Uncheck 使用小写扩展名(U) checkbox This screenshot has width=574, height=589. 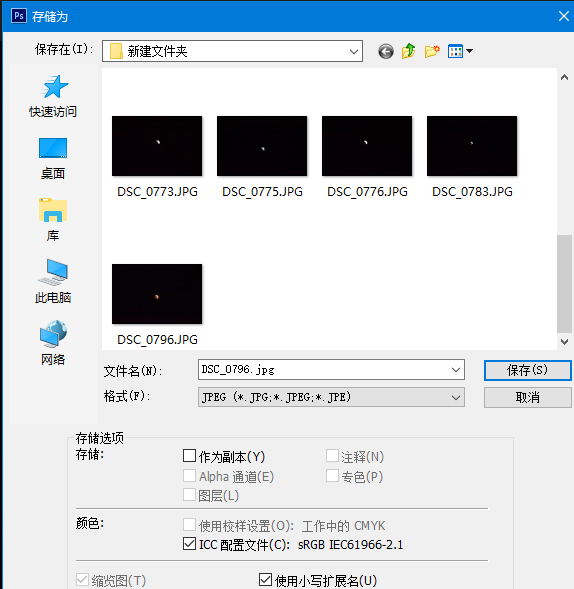(x=265, y=580)
